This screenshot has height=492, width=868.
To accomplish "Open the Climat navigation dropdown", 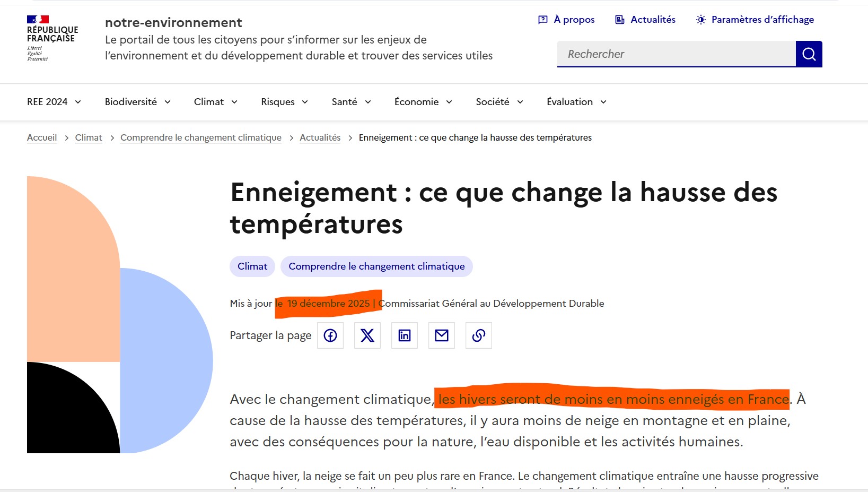I will 215,102.
